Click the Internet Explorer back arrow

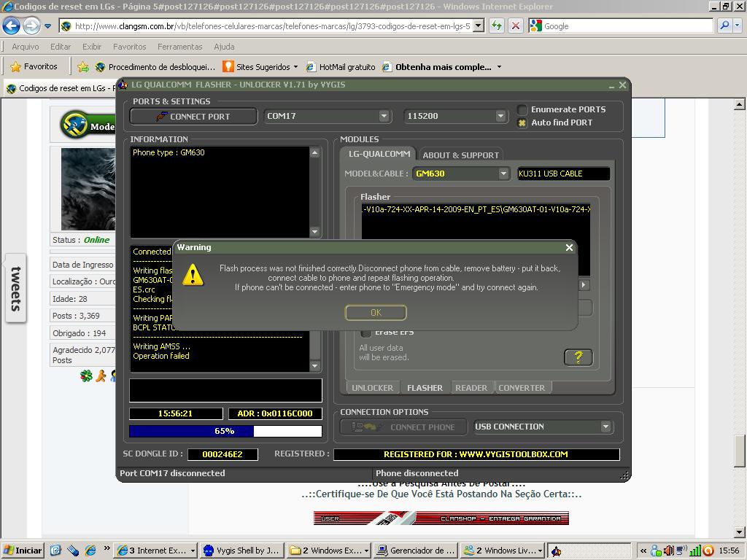point(11,26)
